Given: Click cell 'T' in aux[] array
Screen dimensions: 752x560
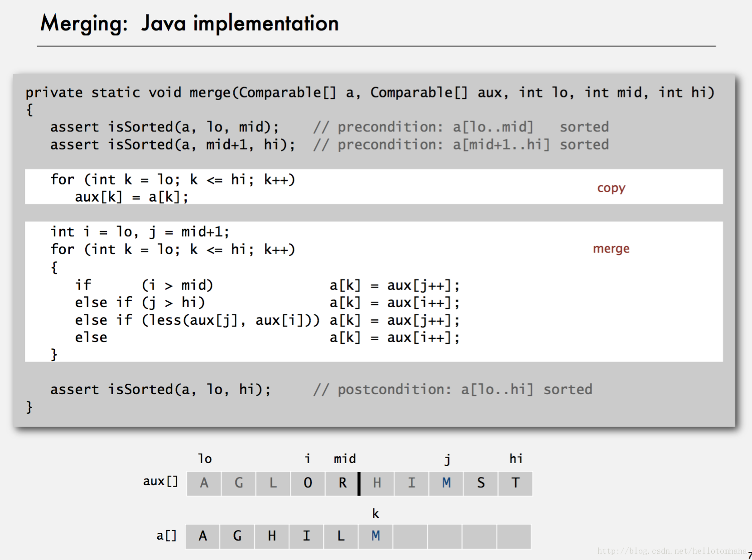Looking at the screenshot, I should [x=516, y=483].
